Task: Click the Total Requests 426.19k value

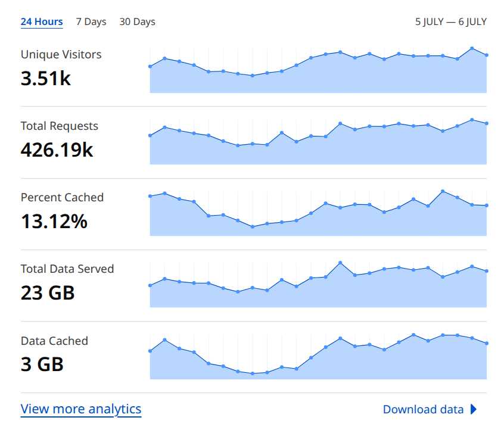Action: point(57,150)
